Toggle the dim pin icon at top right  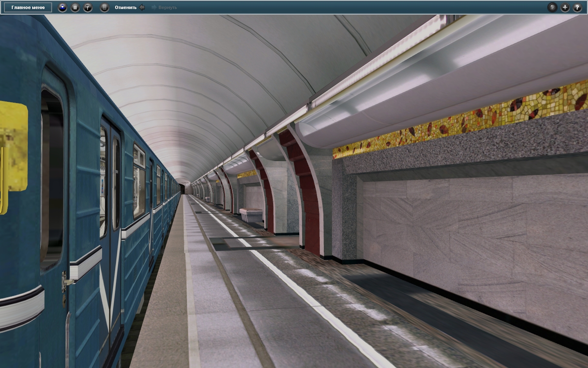552,7
